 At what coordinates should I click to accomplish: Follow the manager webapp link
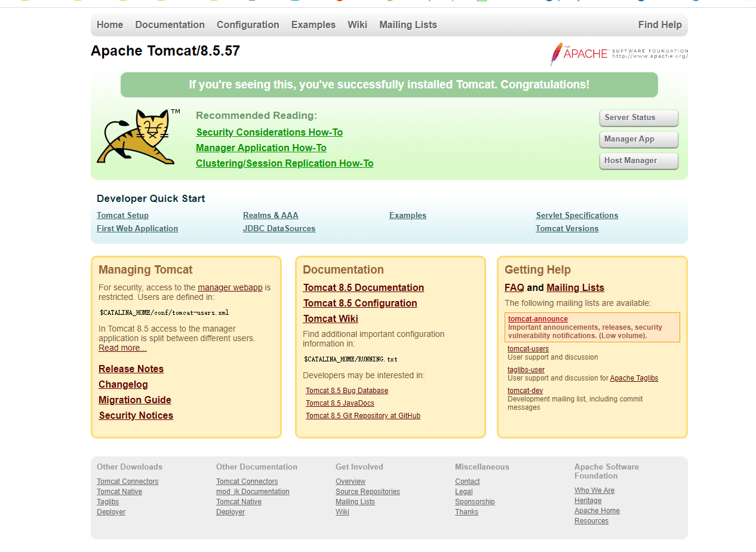(230, 287)
